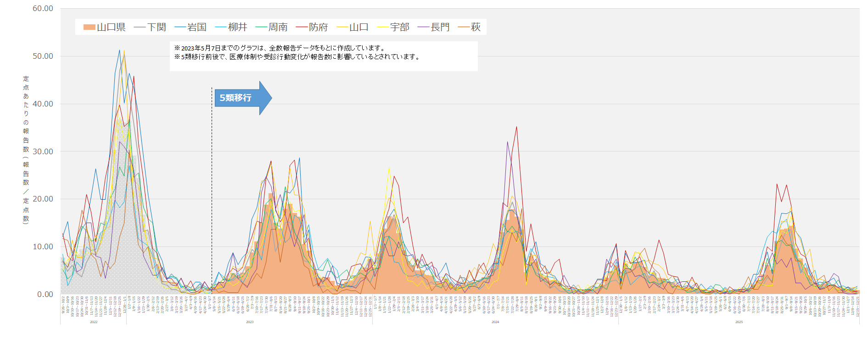Click the 山口県 orange area legend swatch
Image resolution: width=868 pixels, height=347 pixels.
(90, 28)
